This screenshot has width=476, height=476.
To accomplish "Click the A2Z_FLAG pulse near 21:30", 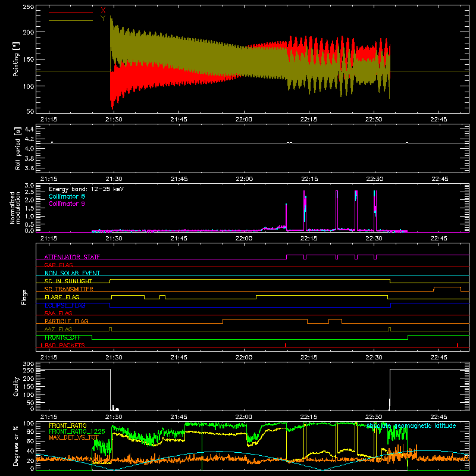I will [110, 329].
